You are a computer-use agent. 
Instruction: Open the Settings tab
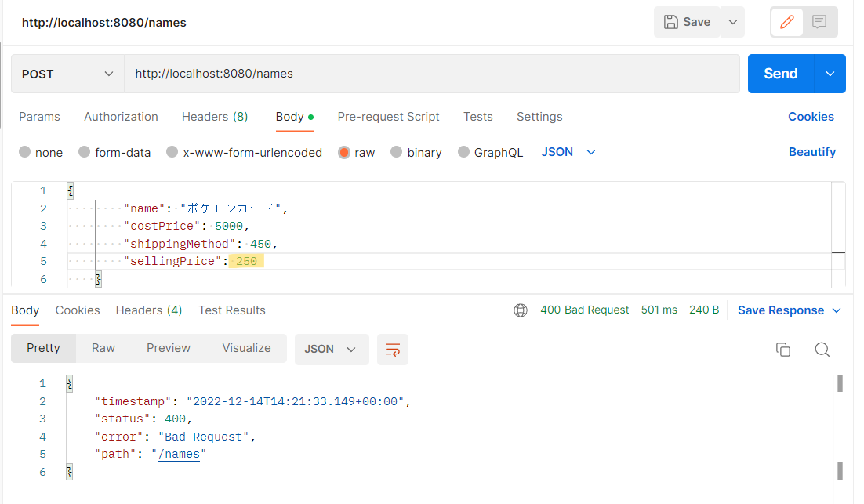coord(539,117)
